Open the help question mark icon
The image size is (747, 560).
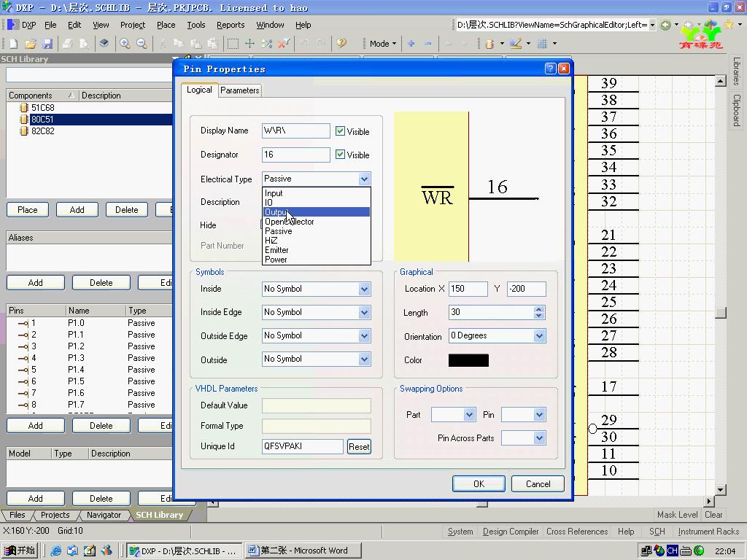tap(341, 44)
